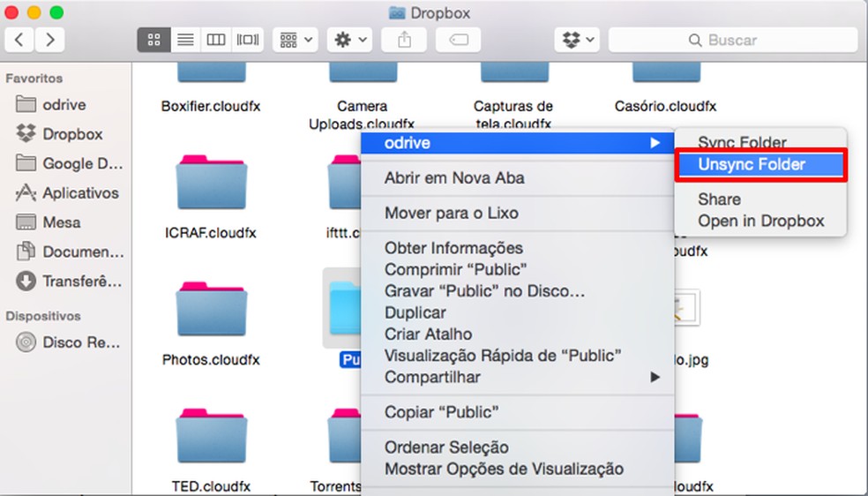Open the arrange items dropdown
Screen dimensions: 868x496
pyautogui.click(x=296, y=40)
